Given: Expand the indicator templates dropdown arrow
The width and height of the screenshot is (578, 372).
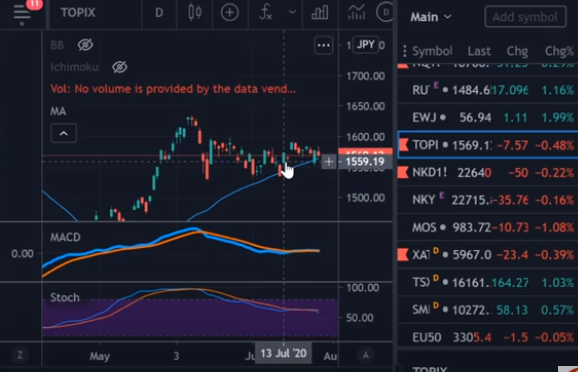Looking at the screenshot, I should pyautogui.click(x=292, y=13).
